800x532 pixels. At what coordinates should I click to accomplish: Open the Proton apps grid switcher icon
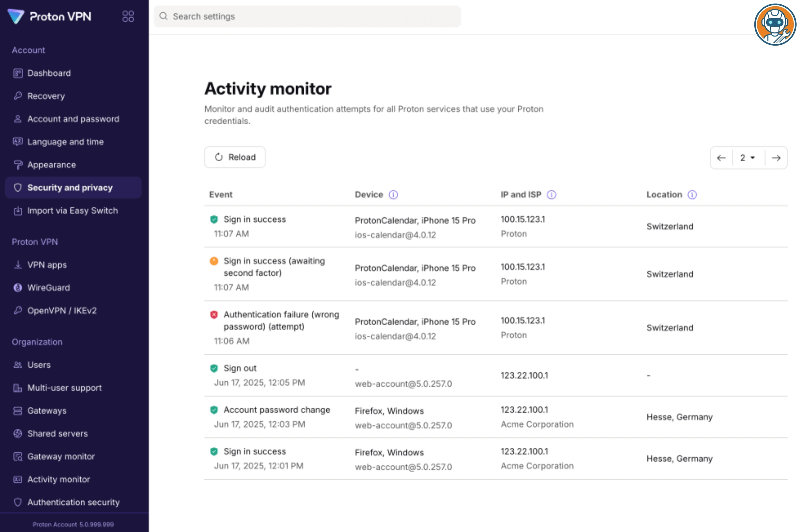click(x=128, y=16)
